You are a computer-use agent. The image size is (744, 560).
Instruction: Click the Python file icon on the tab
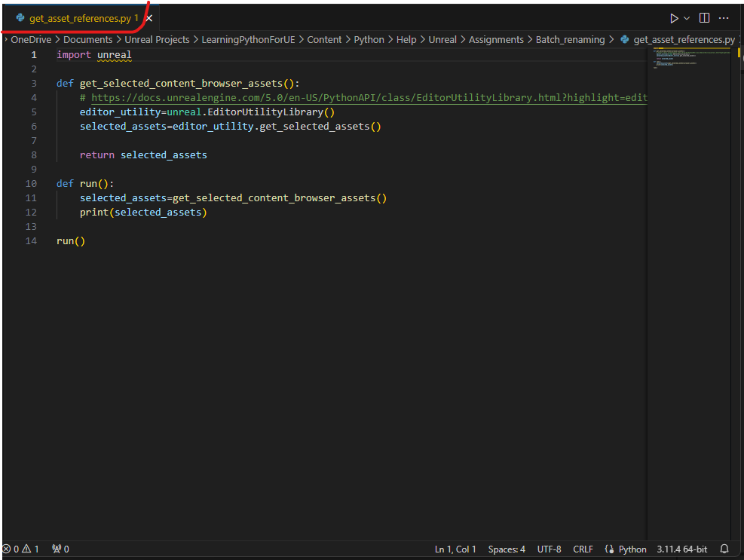(x=20, y=18)
